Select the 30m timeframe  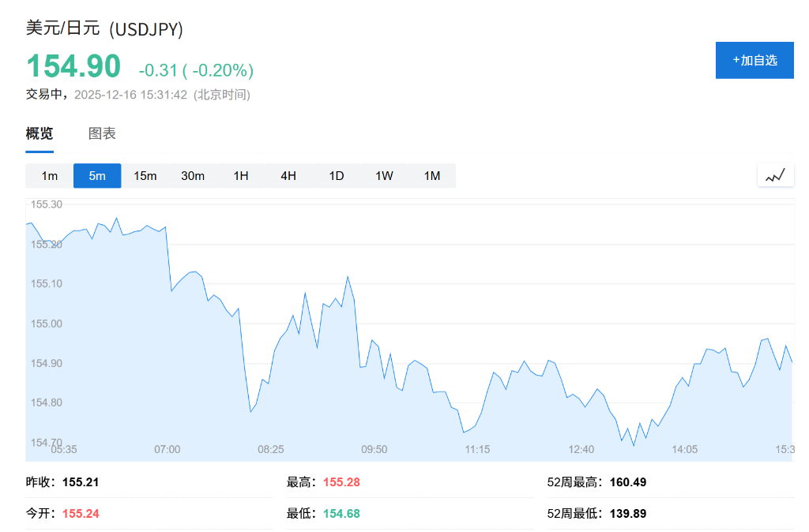(193, 175)
